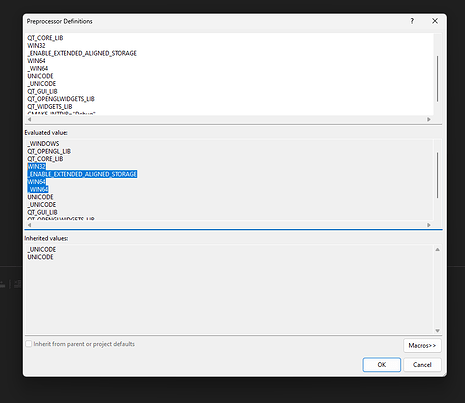Select _ENABLE_EXTENDED_ALIGNED_STORAGE in Evaluated value list
This screenshot has height=403, width=465.
82,174
